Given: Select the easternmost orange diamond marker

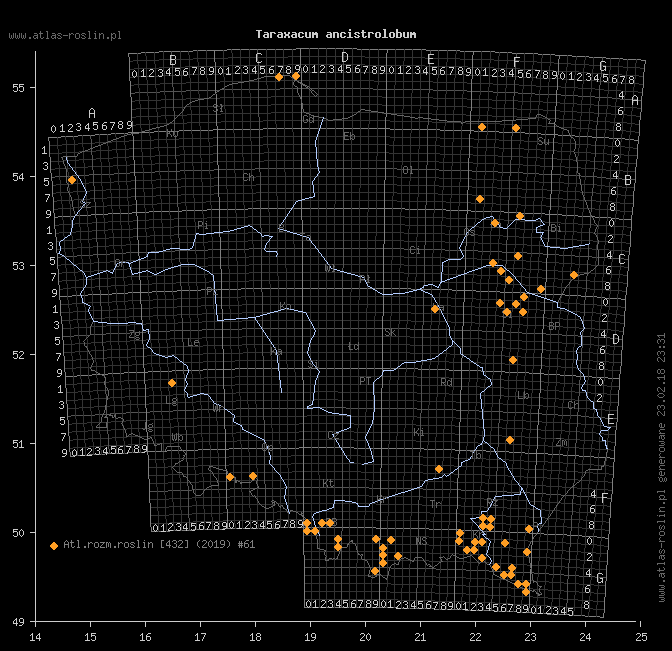Looking at the screenshot, I should pyautogui.click(x=574, y=275).
